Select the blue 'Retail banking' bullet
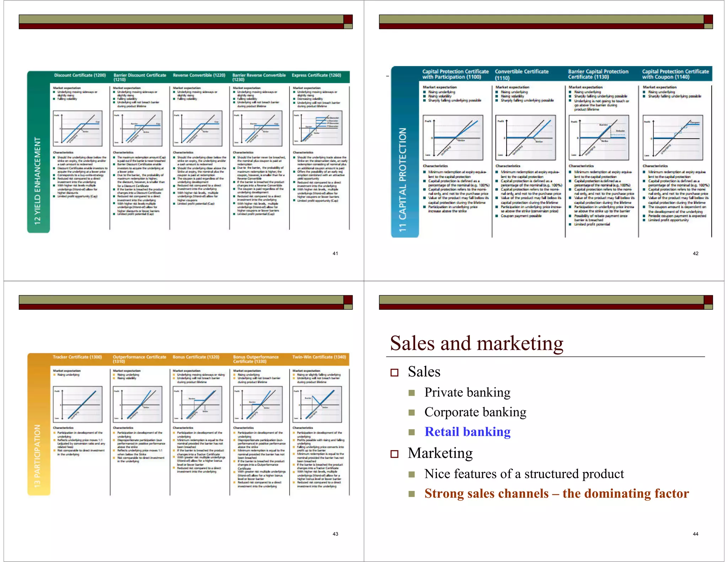Image resolution: width=728 pixels, height=562 pixels. 467,432
